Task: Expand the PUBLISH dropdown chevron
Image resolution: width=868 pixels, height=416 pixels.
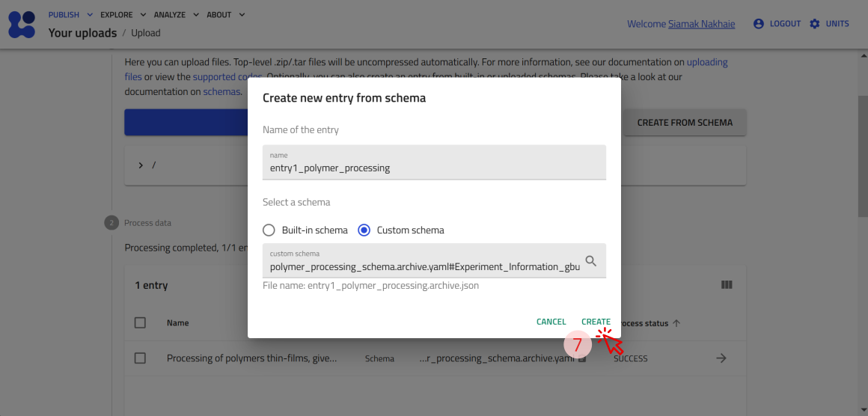Action: click(x=91, y=15)
